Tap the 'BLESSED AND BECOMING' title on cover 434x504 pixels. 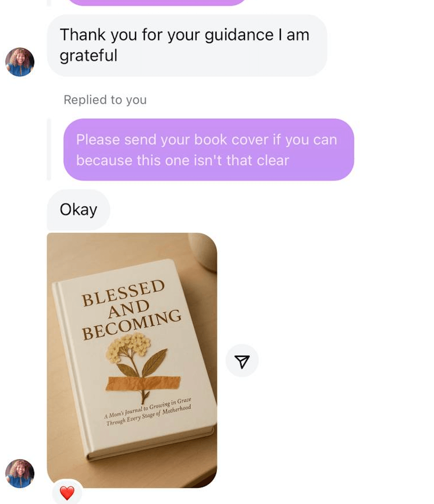[130, 310]
